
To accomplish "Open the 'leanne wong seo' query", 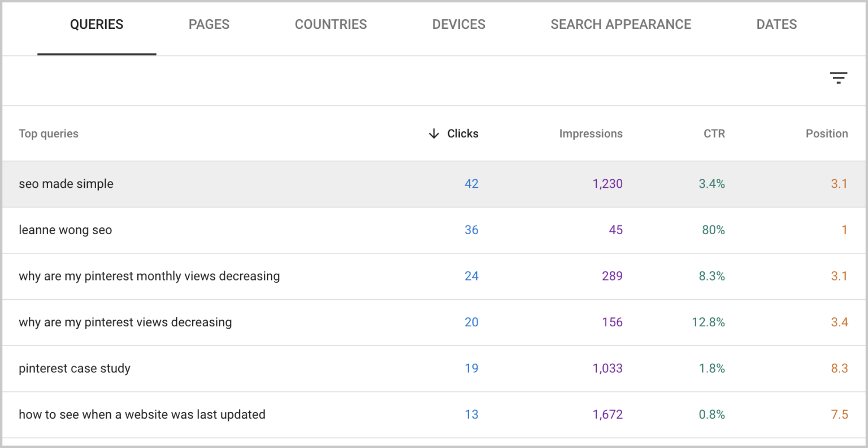I will (x=65, y=230).
